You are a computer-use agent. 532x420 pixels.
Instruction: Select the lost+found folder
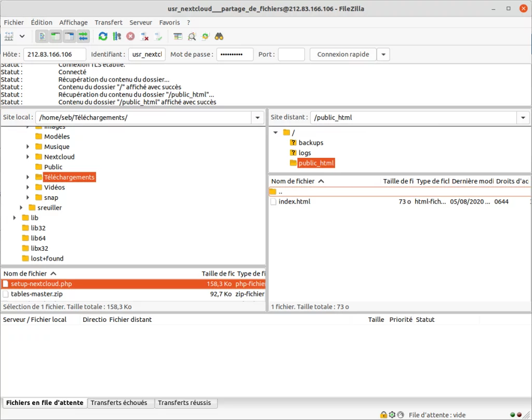click(47, 259)
